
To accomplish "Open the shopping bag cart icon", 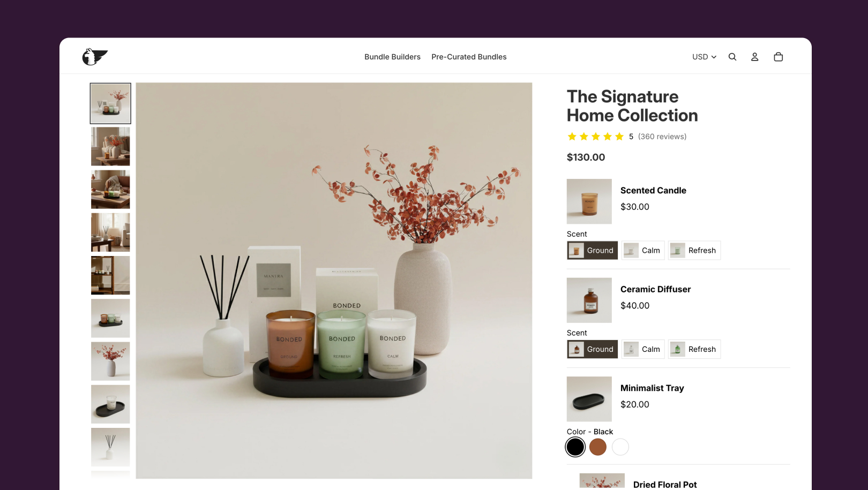I will 779,57.
